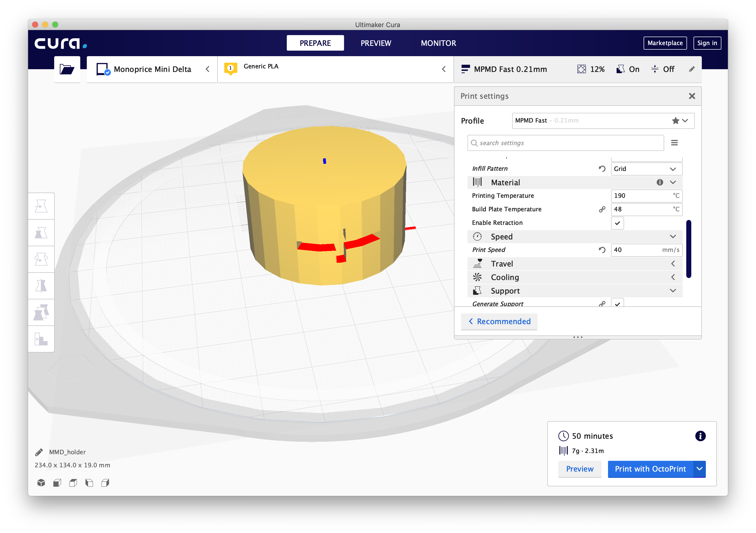This screenshot has height=533, width=756.
Task: Select the Rotate tool in left toolbar
Action: click(41, 259)
